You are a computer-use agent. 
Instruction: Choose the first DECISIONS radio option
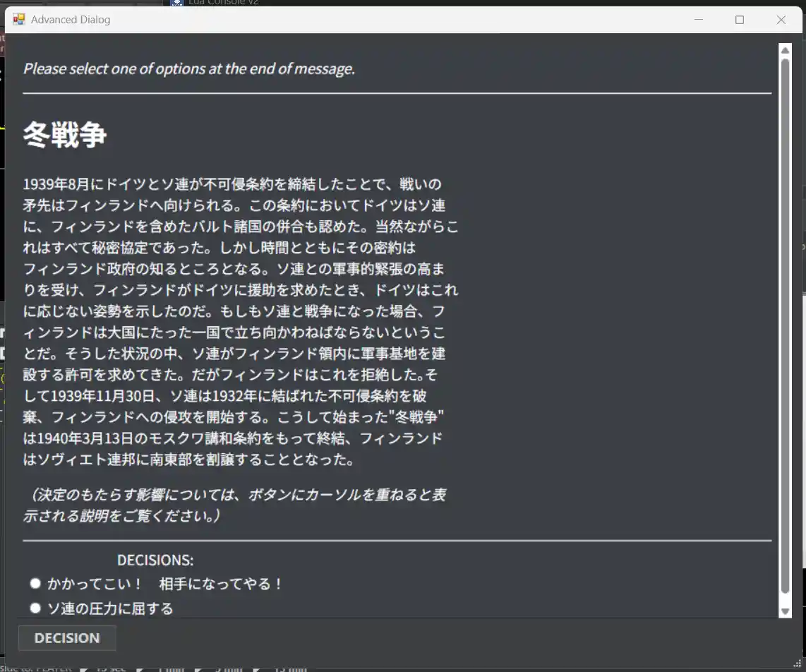[35, 583]
